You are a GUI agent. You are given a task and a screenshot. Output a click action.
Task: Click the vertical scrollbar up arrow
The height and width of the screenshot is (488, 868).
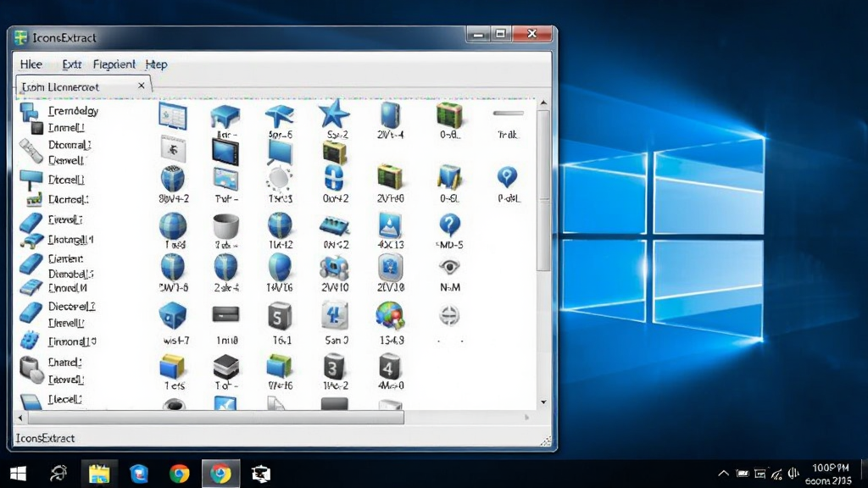(x=543, y=103)
